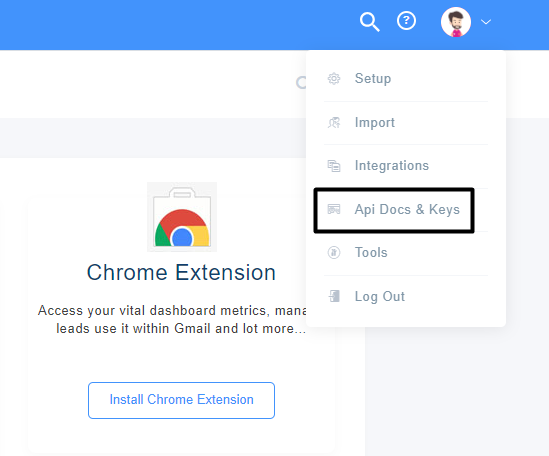
Task: Click the Log Out door icon
Action: (334, 296)
